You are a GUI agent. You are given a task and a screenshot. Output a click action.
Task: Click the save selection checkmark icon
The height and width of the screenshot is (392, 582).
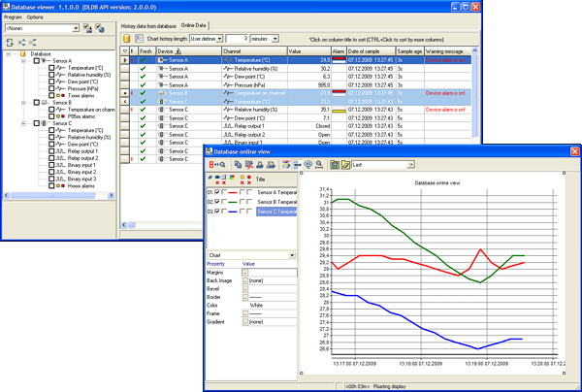click(87, 28)
